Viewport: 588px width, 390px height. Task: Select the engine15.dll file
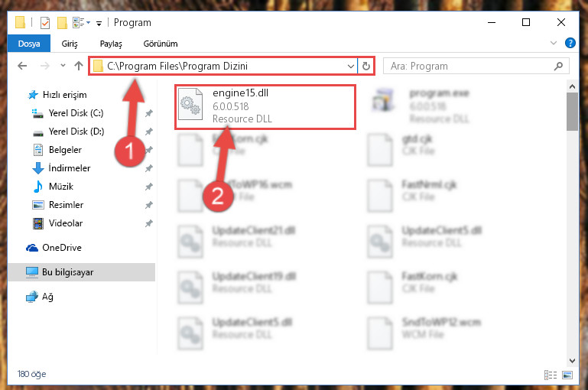pyautogui.click(x=265, y=107)
